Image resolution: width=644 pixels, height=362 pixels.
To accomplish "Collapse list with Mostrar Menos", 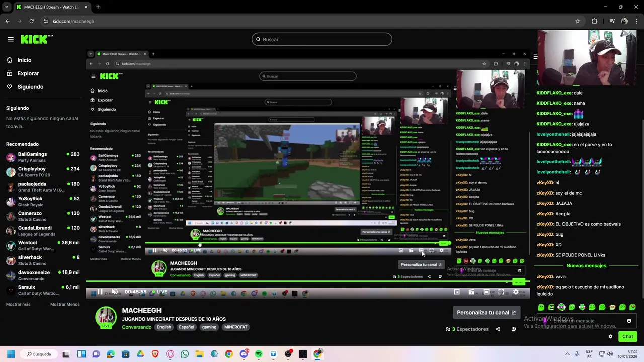I will point(65,304).
